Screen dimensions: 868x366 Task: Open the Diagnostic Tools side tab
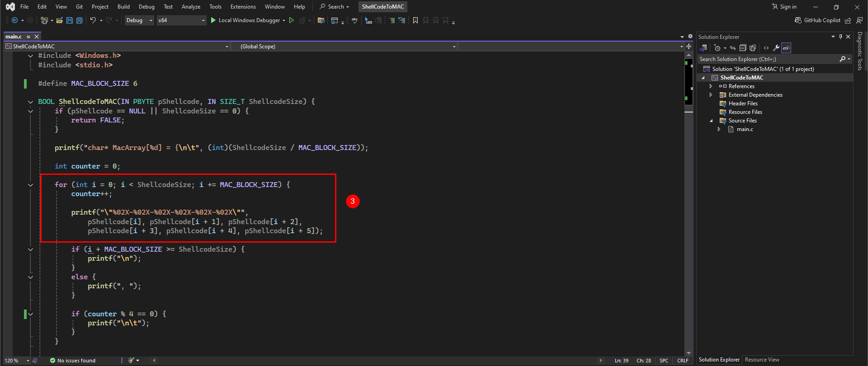click(860, 51)
